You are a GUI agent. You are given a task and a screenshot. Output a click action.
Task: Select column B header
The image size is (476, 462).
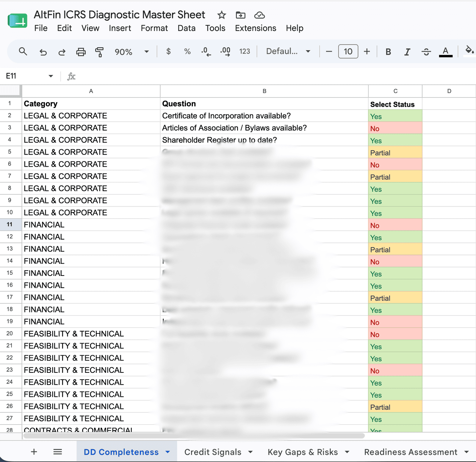(264, 91)
